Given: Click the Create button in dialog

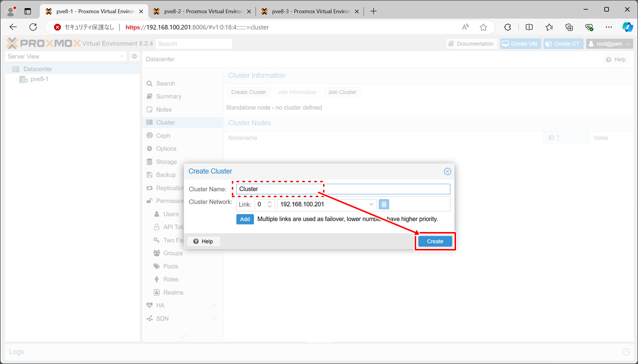Looking at the screenshot, I should pos(435,242).
